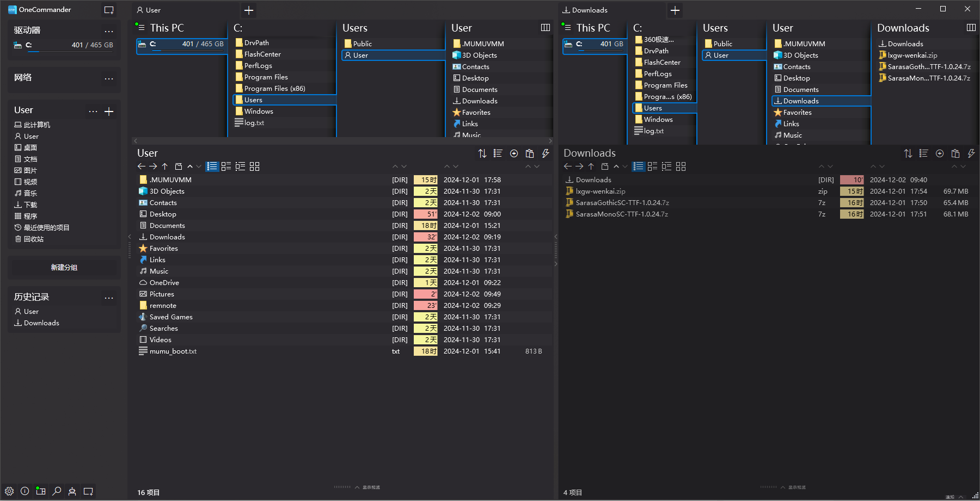The height and width of the screenshot is (501, 980).
Task: Go back in the User pane
Action: point(142,166)
